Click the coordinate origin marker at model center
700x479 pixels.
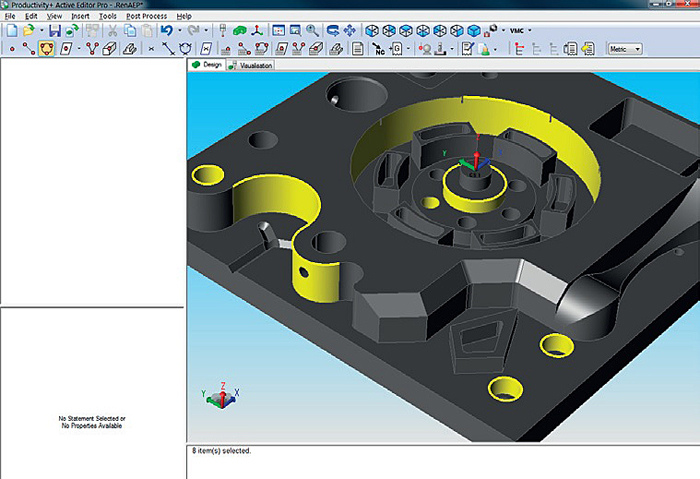[475, 160]
